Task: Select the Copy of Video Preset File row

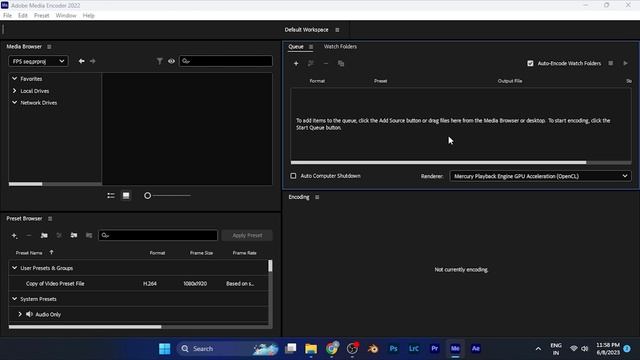Action: coord(138,284)
